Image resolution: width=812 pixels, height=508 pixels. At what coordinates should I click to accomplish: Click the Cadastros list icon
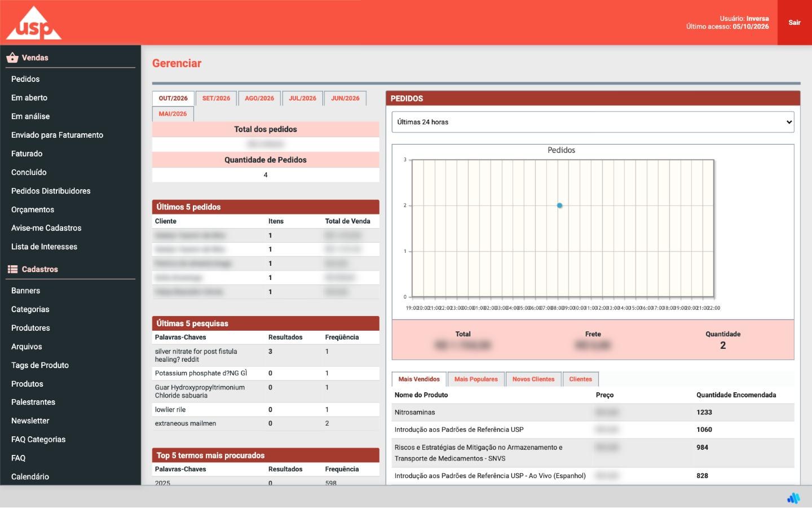tap(12, 269)
